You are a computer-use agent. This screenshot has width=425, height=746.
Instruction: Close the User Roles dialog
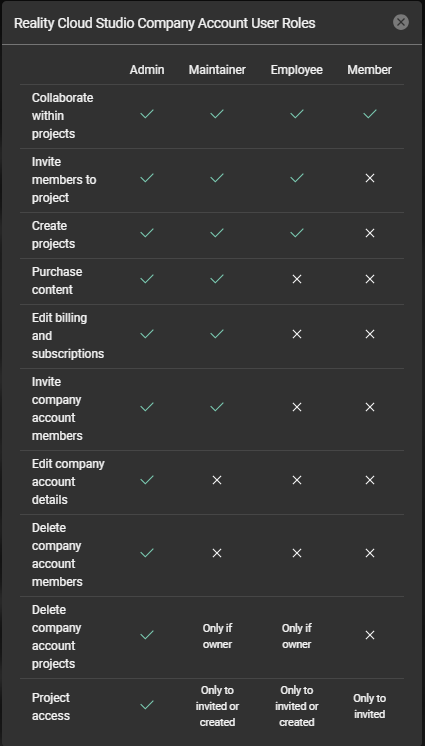[x=401, y=22]
